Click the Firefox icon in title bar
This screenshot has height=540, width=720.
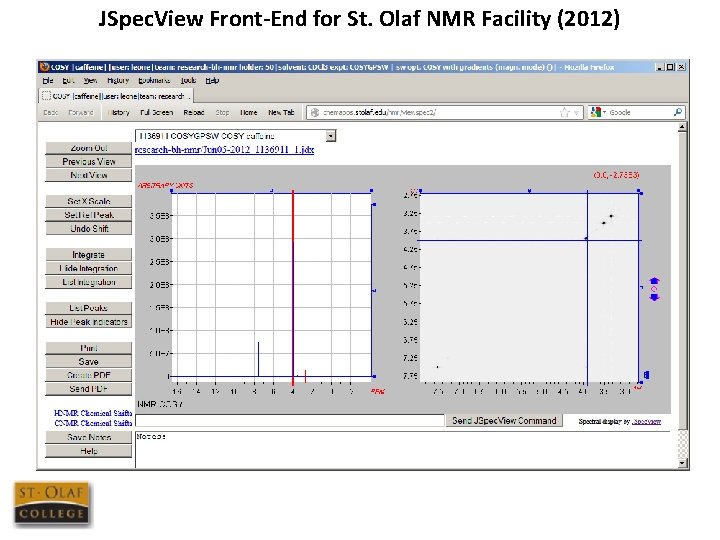(x=45, y=67)
